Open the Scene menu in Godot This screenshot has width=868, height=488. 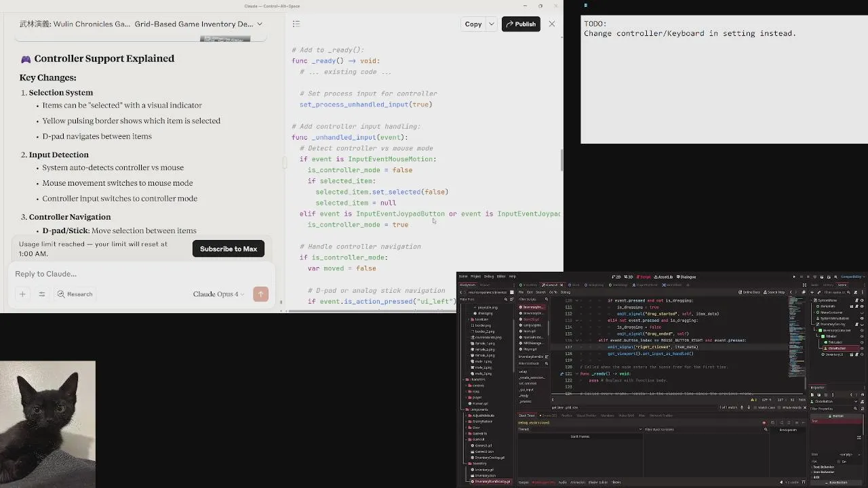(464, 277)
